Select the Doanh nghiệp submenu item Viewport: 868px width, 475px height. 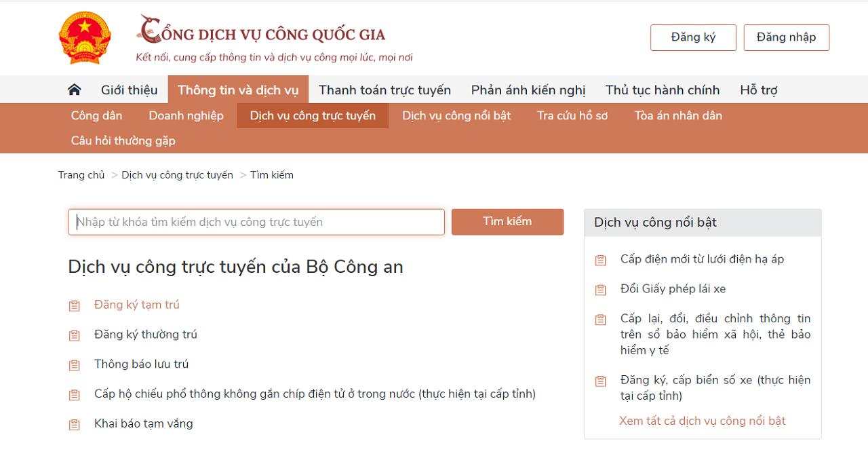[x=186, y=115]
